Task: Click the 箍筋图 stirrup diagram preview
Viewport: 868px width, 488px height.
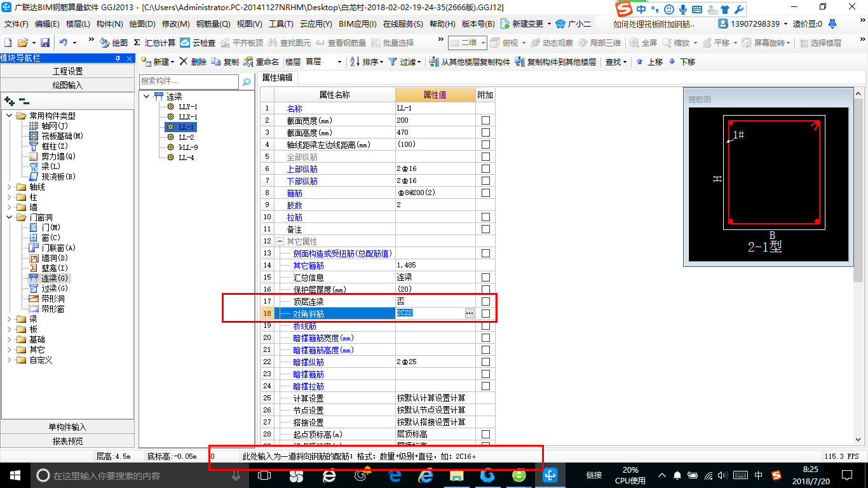Action: (768, 184)
